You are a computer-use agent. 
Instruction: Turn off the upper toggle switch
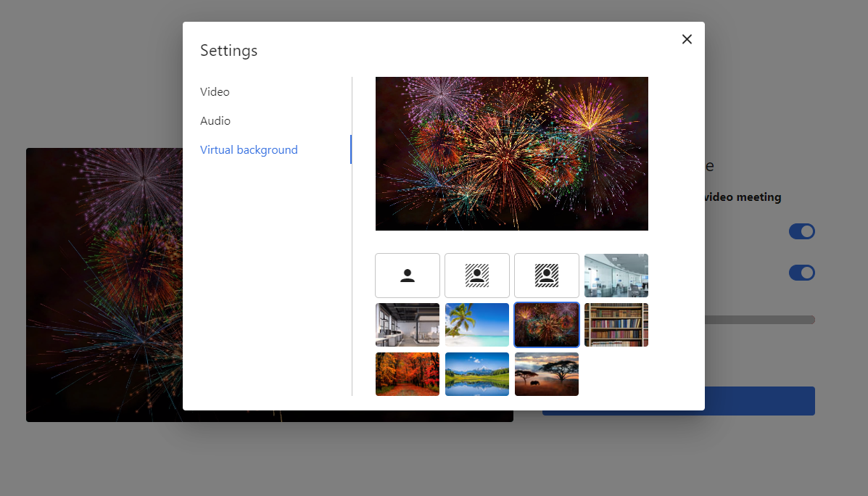(801, 231)
